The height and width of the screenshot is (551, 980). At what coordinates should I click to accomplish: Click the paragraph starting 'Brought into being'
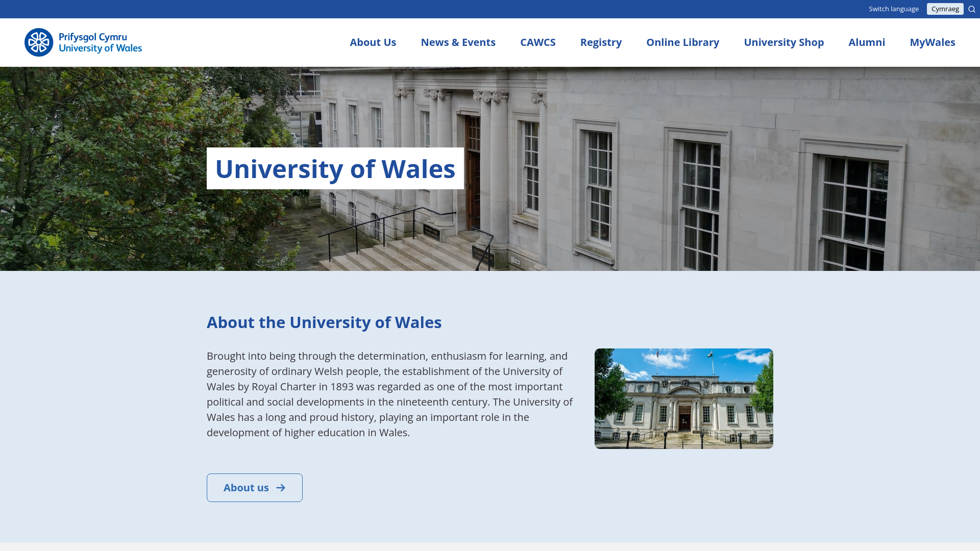(x=390, y=394)
